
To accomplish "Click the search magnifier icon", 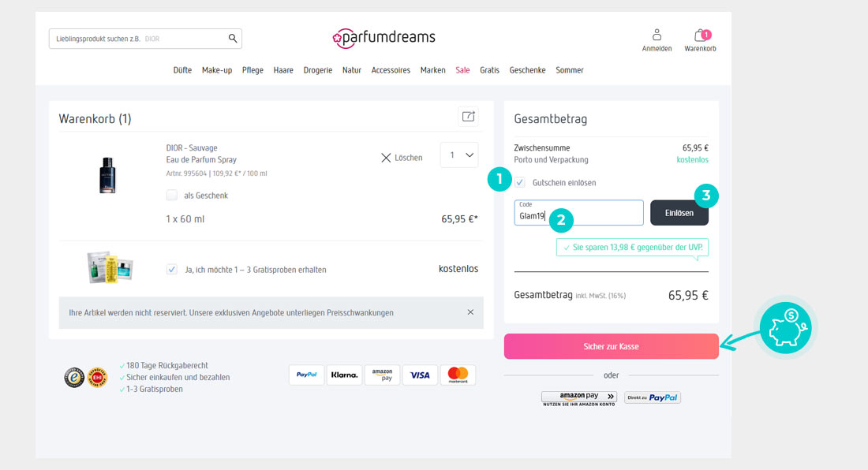I will tap(233, 38).
